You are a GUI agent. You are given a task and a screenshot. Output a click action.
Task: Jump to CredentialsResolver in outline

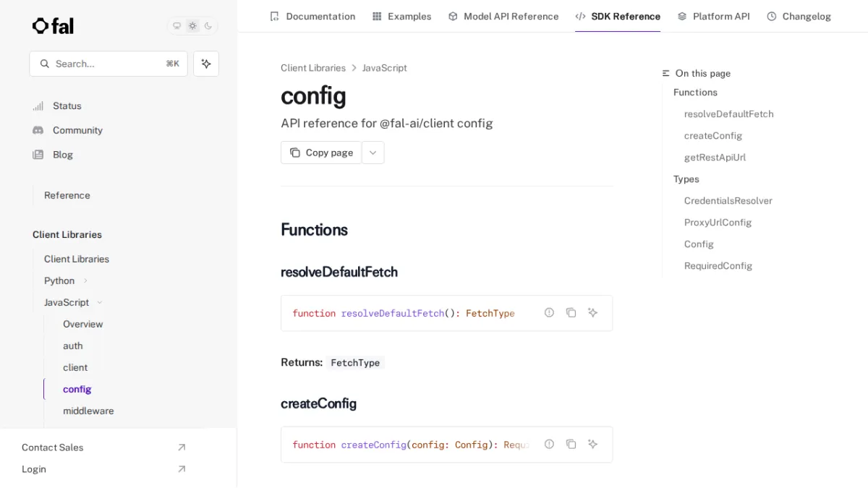pyautogui.click(x=728, y=201)
